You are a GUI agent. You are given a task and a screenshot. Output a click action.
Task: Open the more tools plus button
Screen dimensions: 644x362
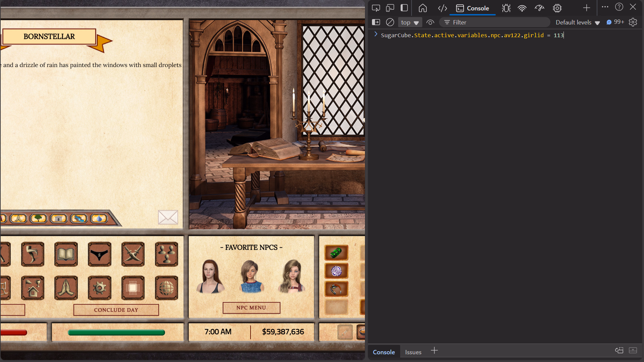(x=586, y=8)
